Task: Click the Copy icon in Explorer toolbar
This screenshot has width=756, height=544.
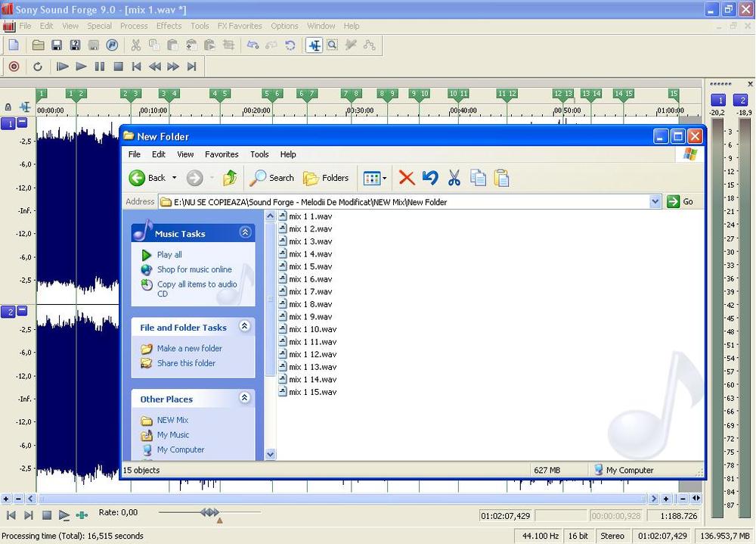Action: pos(478,178)
